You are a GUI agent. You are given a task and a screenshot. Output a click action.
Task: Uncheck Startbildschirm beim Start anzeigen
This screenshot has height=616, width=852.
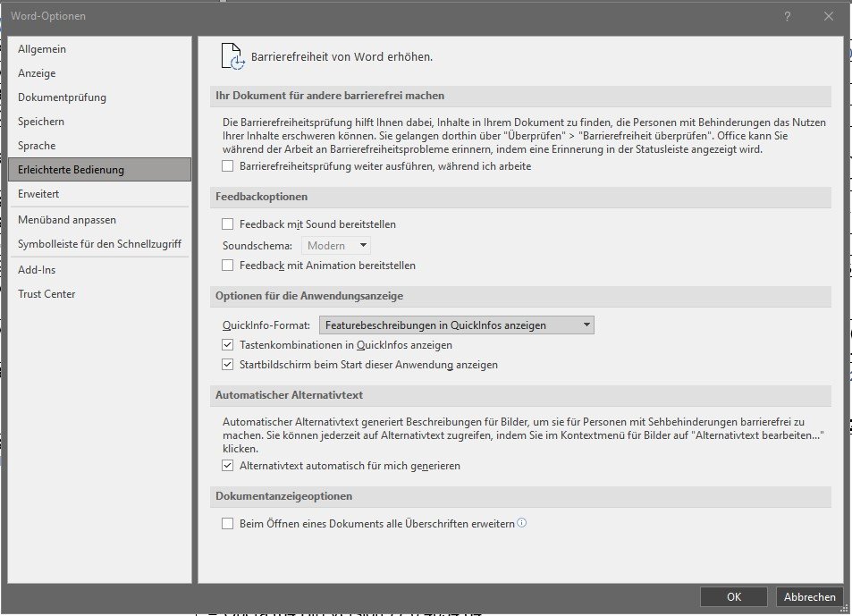228,365
